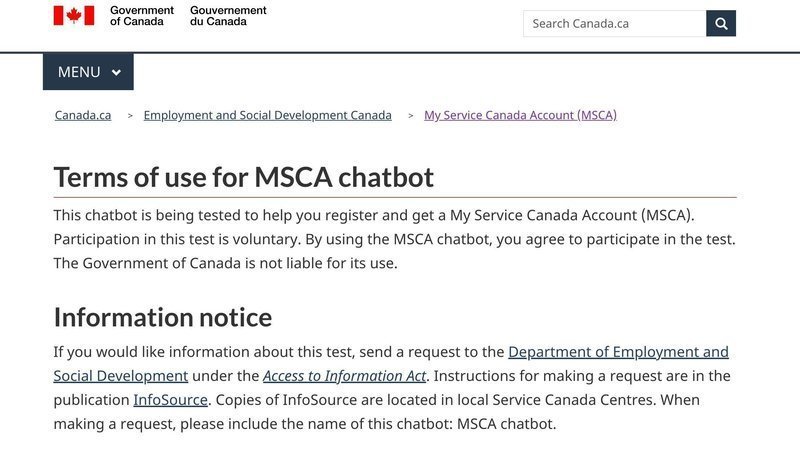Screen dimensions: 800x450
Task: Click the Gouvernement du Canada wordmark text
Action: point(228,16)
